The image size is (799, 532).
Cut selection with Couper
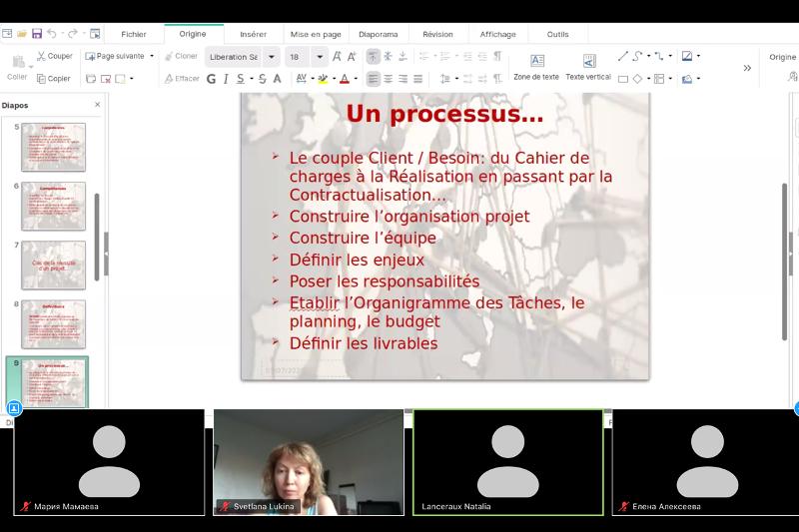[x=54, y=56]
